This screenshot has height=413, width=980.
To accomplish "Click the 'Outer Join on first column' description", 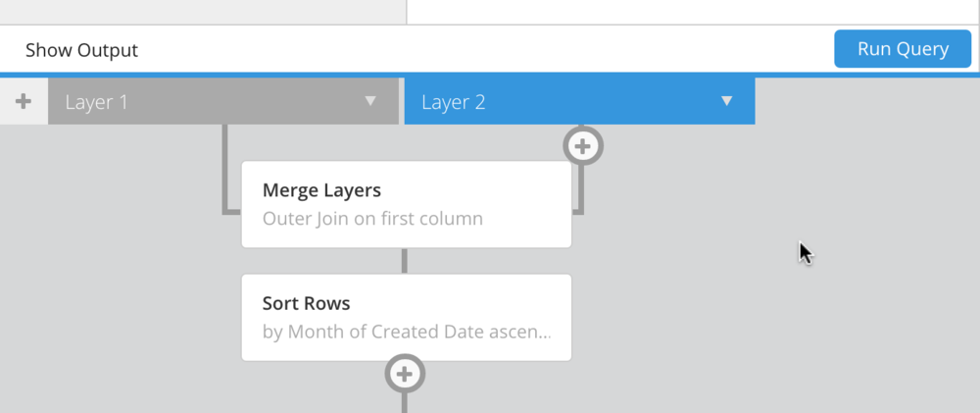I will [372, 219].
